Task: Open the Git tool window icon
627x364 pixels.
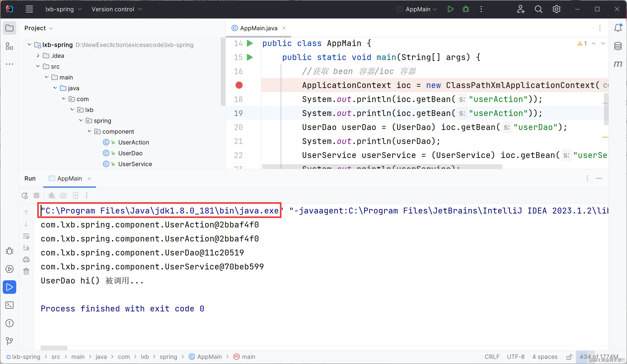Action: [x=9, y=341]
